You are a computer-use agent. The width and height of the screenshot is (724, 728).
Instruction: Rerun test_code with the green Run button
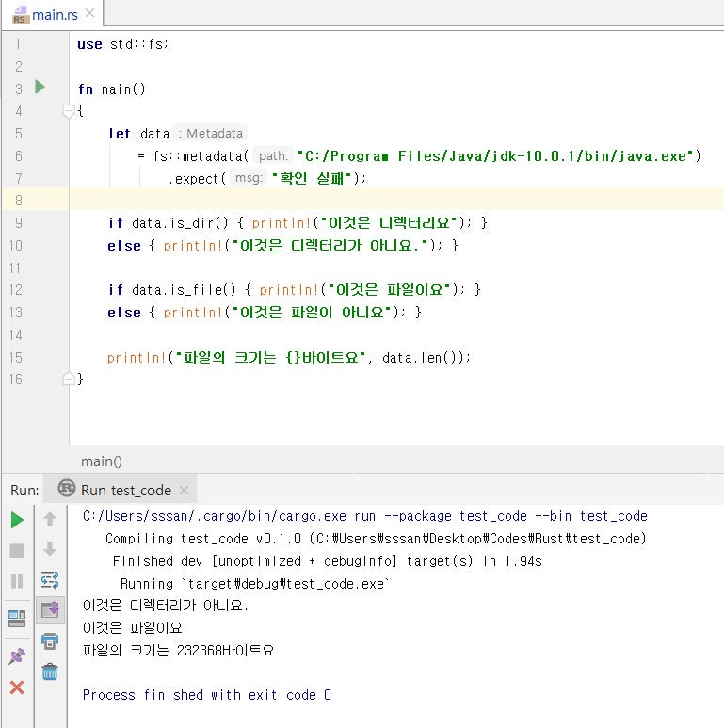pos(17,520)
